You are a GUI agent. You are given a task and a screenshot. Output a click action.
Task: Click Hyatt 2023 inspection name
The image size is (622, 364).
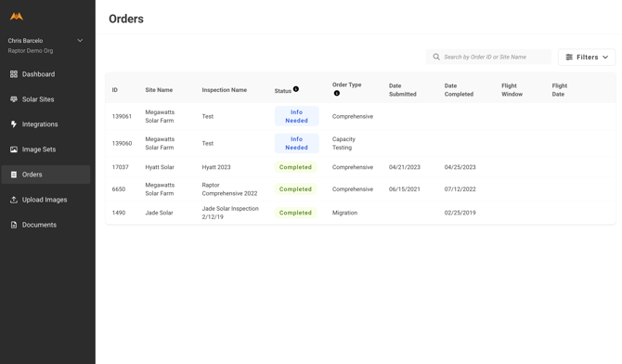coord(216,167)
